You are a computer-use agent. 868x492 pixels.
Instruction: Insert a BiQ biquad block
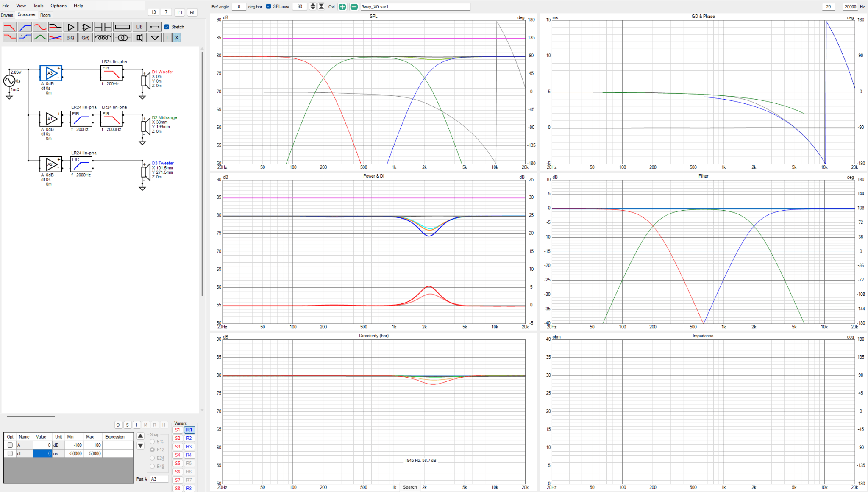(70, 38)
